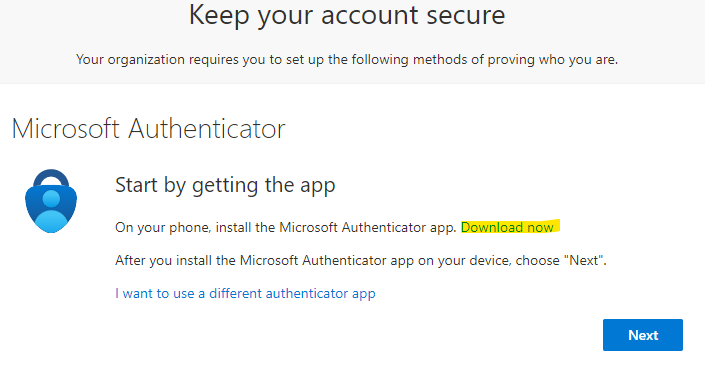Click the Start by getting the app heading

[225, 185]
